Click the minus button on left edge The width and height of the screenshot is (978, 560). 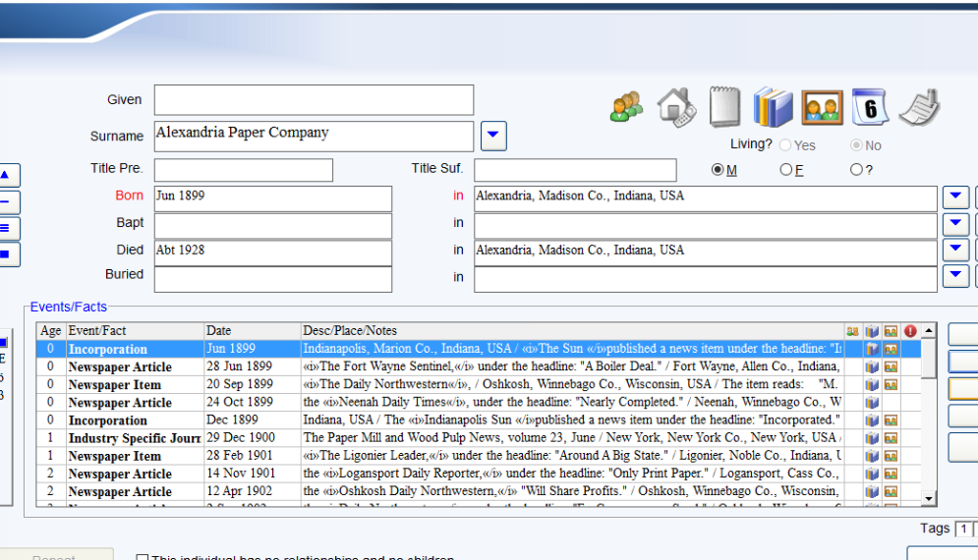[8, 202]
